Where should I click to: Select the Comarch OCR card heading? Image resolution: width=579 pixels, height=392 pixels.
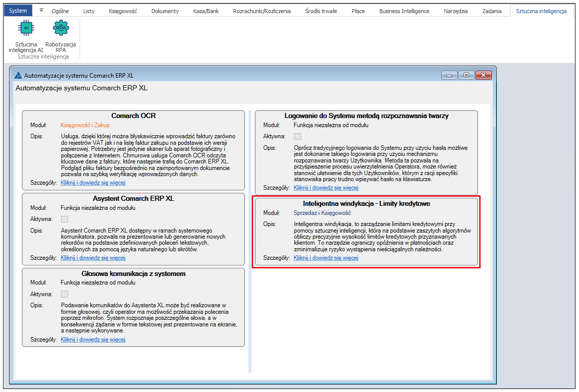click(133, 116)
